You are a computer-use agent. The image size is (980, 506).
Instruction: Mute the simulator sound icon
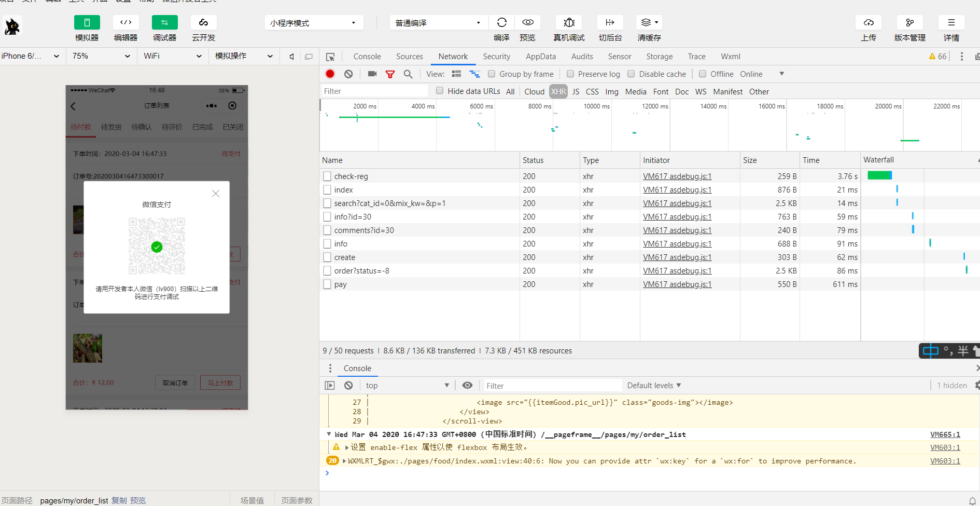pos(292,56)
